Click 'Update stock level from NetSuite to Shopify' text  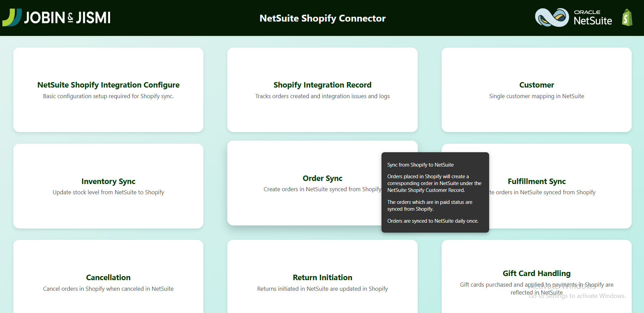(x=108, y=192)
